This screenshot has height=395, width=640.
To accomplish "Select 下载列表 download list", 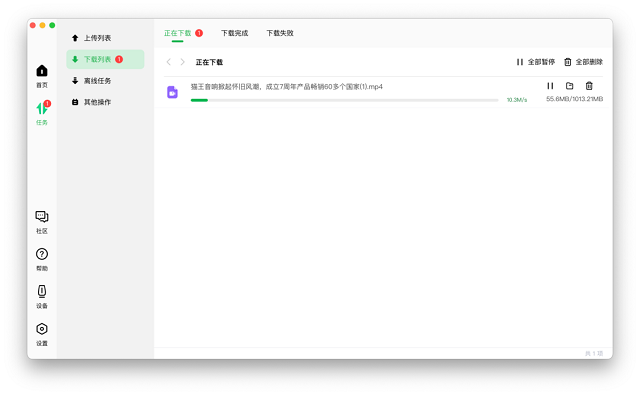I will tap(105, 59).
